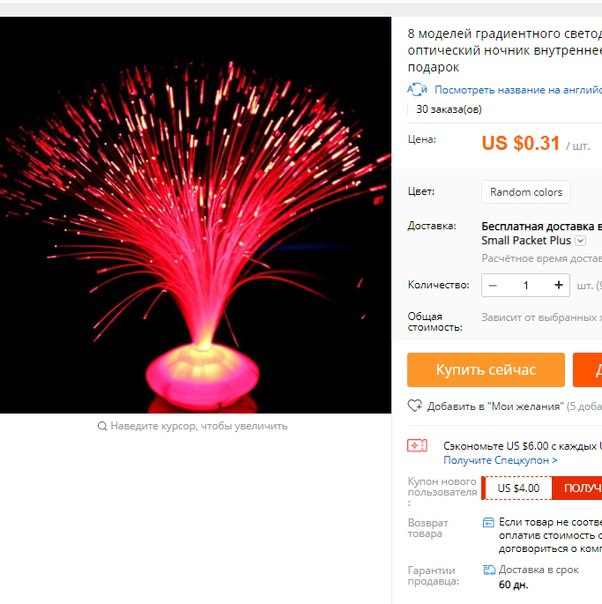Click the Купить сейчас button

click(486, 370)
